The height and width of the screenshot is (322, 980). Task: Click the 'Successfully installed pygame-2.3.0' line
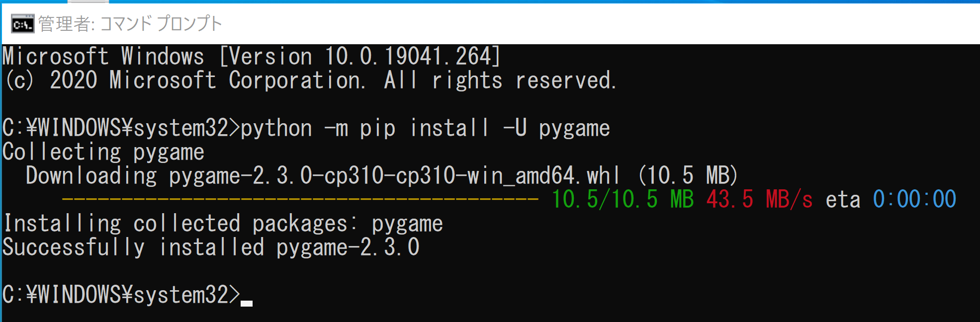[x=211, y=247]
